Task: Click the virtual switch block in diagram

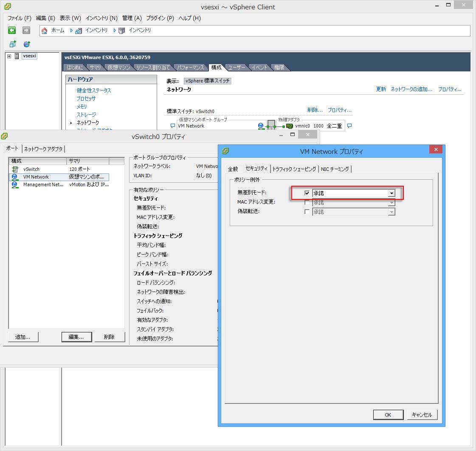Action: tap(271, 125)
